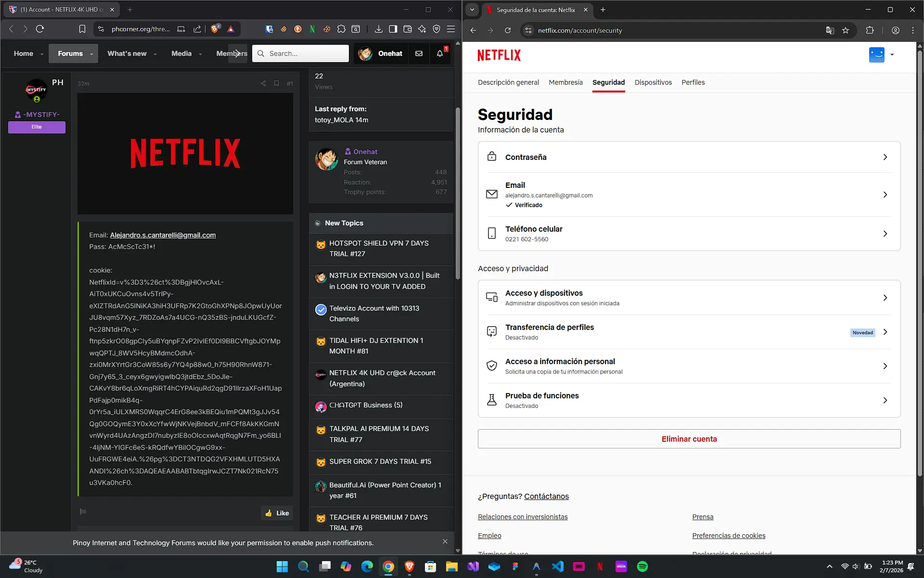924x578 pixels.
Task: Open Chrome tab search dropdown arrow
Action: coord(472,10)
